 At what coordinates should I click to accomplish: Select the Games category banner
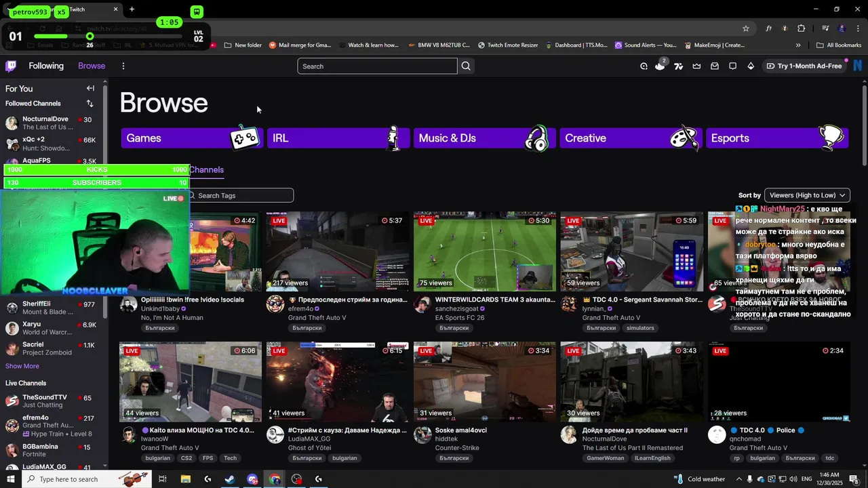point(191,138)
